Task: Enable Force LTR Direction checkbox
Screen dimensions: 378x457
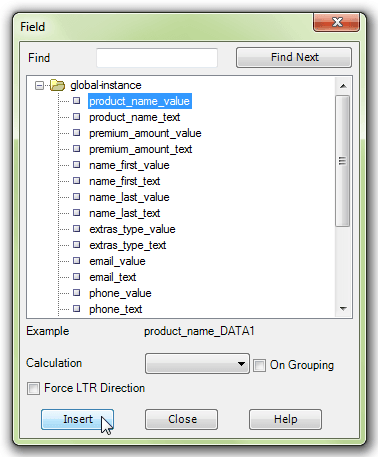Action: [33, 388]
